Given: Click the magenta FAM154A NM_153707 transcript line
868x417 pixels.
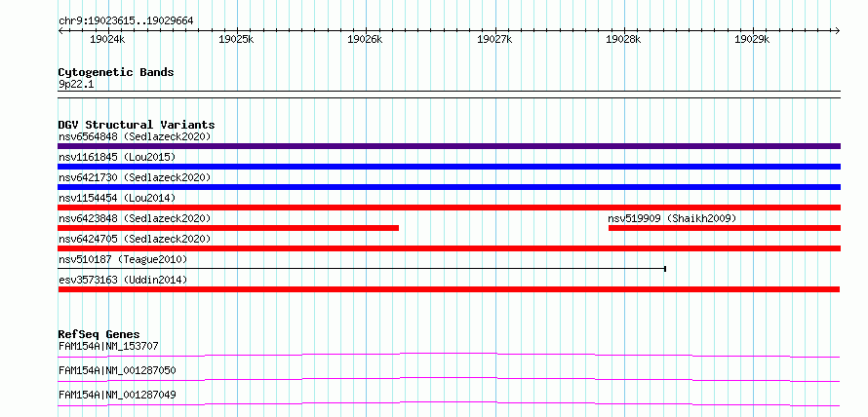Looking at the screenshot, I should click(449, 355).
